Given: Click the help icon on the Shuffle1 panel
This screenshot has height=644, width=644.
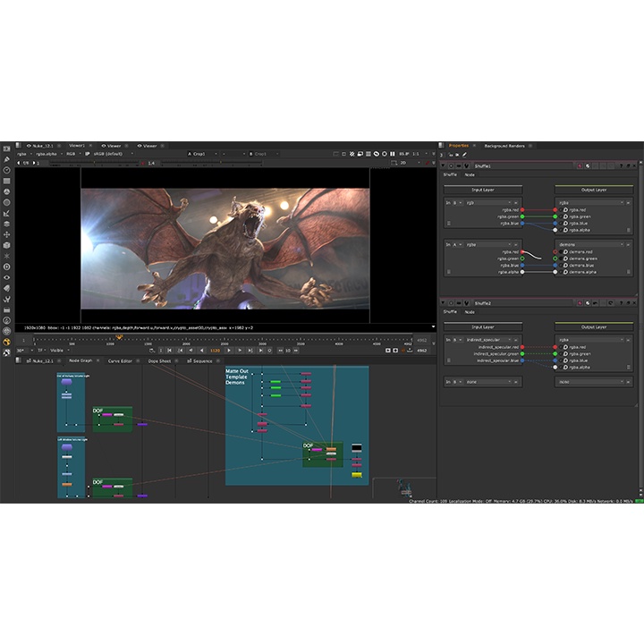Looking at the screenshot, I should click(622, 165).
